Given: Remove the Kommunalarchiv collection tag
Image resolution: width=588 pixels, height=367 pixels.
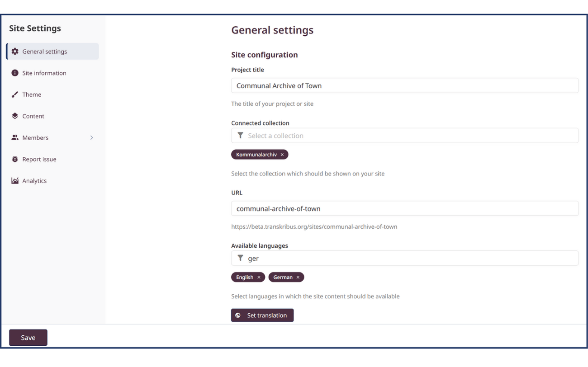Looking at the screenshot, I should pos(282,154).
